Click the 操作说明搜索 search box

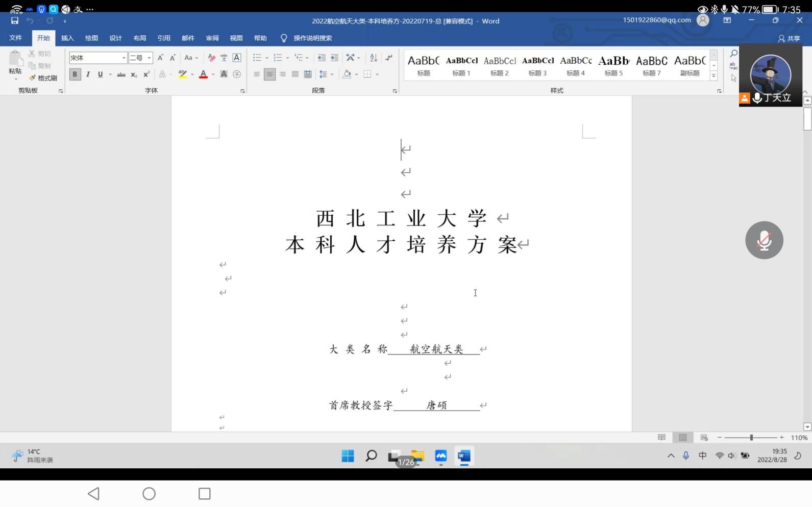(x=312, y=38)
